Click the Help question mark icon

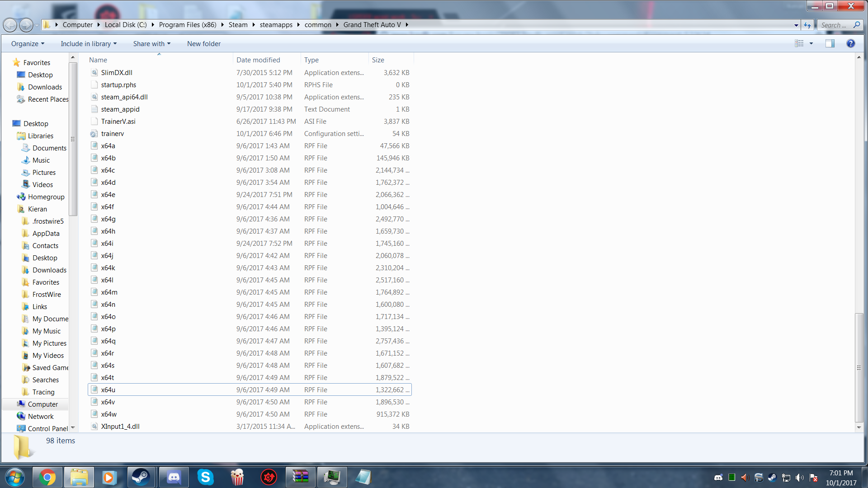pyautogui.click(x=850, y=43)
